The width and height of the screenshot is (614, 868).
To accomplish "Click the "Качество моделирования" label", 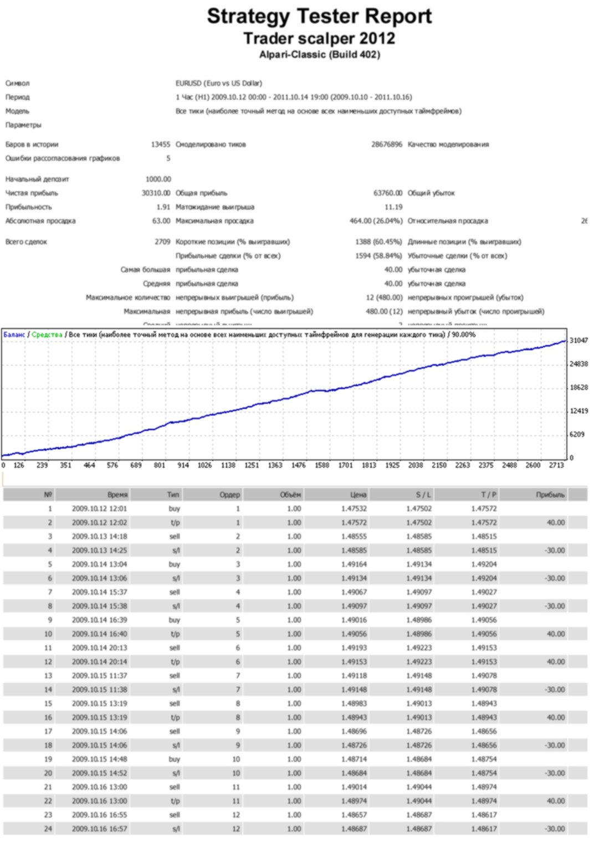I will 448,145.
